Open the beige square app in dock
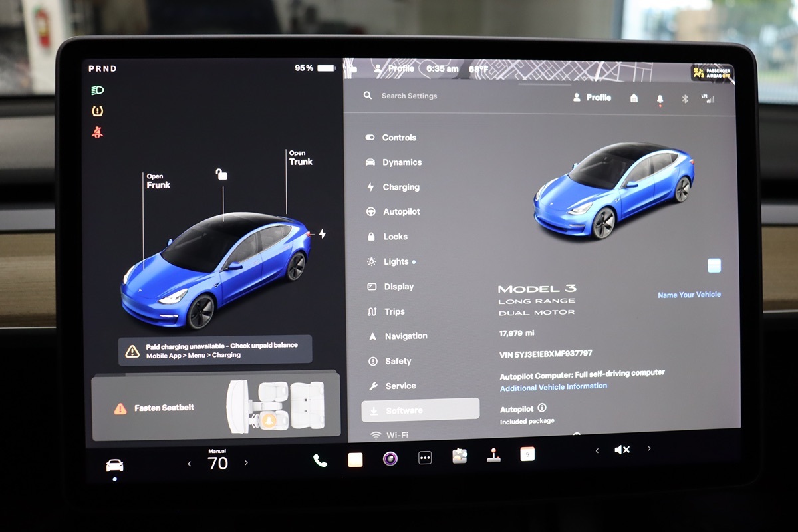The height and width of the screenshot is (532, 798). point(355,460)
